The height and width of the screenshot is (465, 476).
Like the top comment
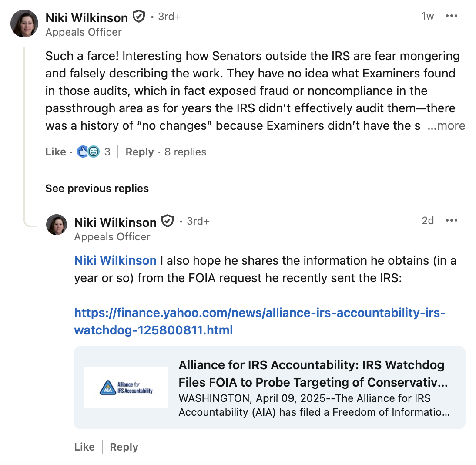tap(56, 152)
